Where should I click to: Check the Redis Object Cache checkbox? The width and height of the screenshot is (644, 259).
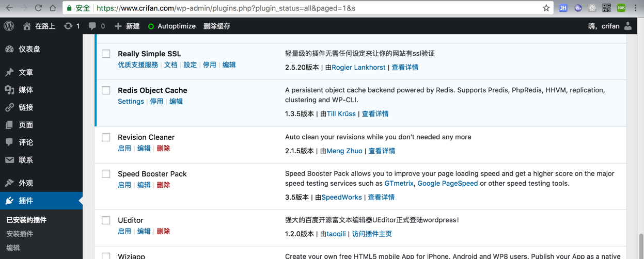106,90
